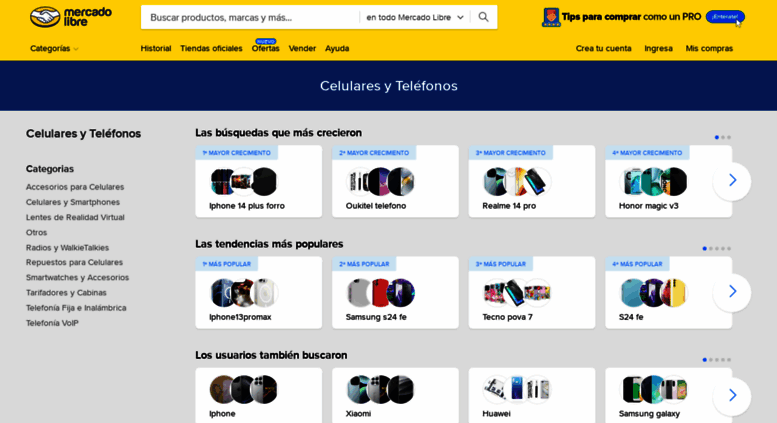Open the Iphone 14 plus forro card
The height and width of the screenshot is (423, 777).
click(x=259, y=181)
